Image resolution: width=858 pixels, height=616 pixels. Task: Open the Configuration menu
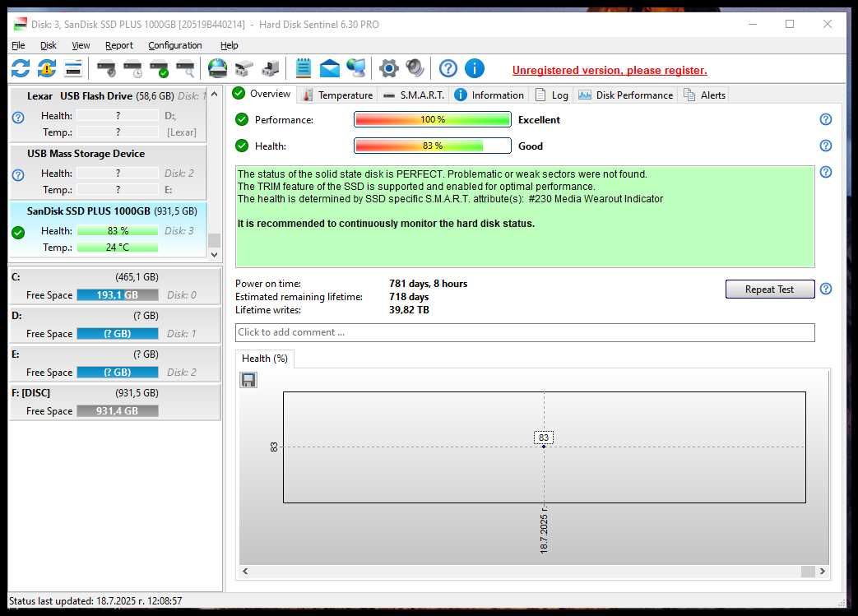[x=175, y=45]
